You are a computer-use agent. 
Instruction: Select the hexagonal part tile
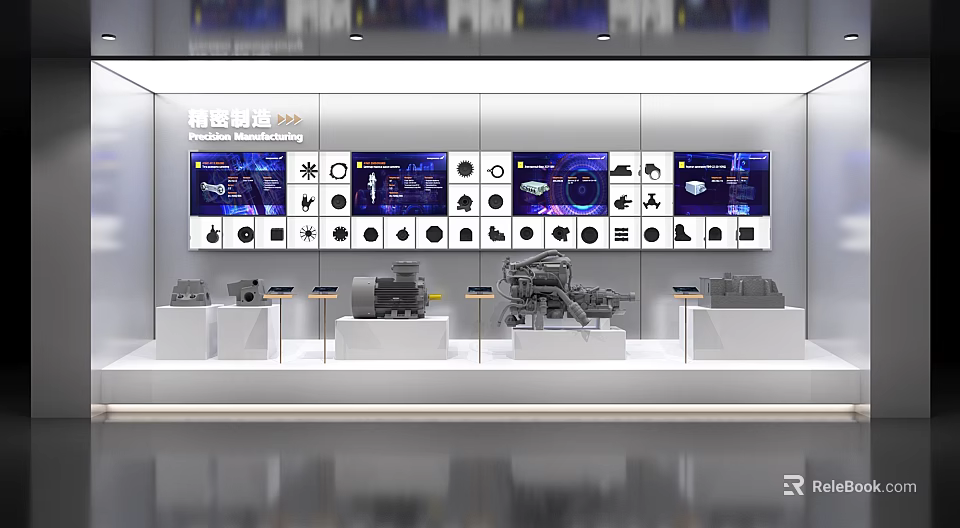pos(367,233)
